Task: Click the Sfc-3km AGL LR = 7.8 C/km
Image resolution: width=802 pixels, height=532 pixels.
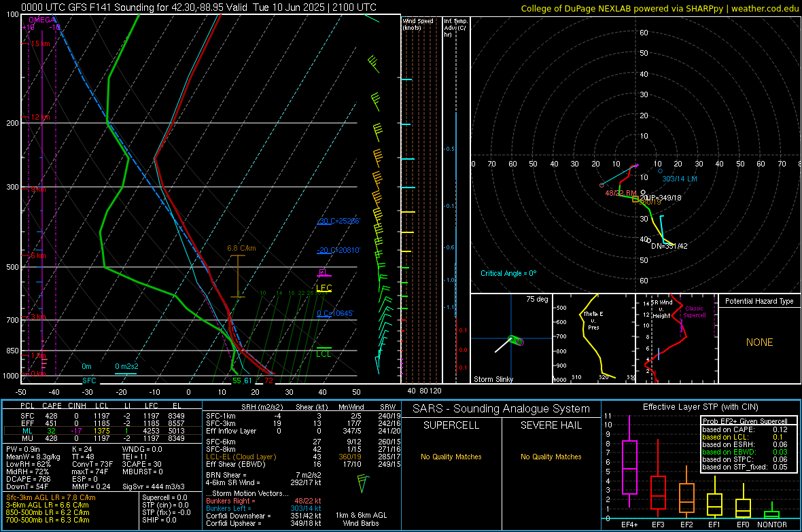Action: [x=51, y=497]
